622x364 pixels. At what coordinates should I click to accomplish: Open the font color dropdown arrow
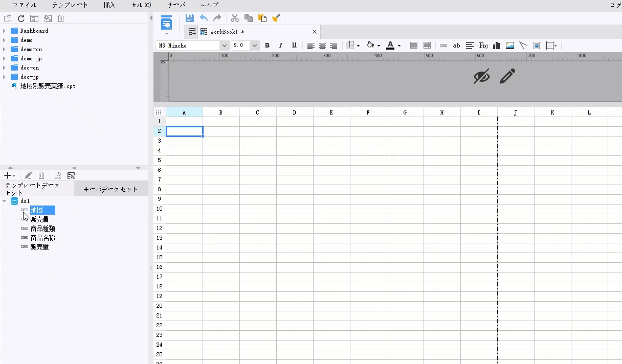tap(399, 46)
